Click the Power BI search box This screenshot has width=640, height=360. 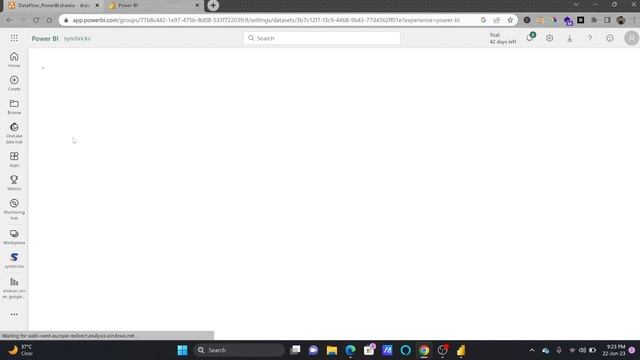tap(322, 38)
